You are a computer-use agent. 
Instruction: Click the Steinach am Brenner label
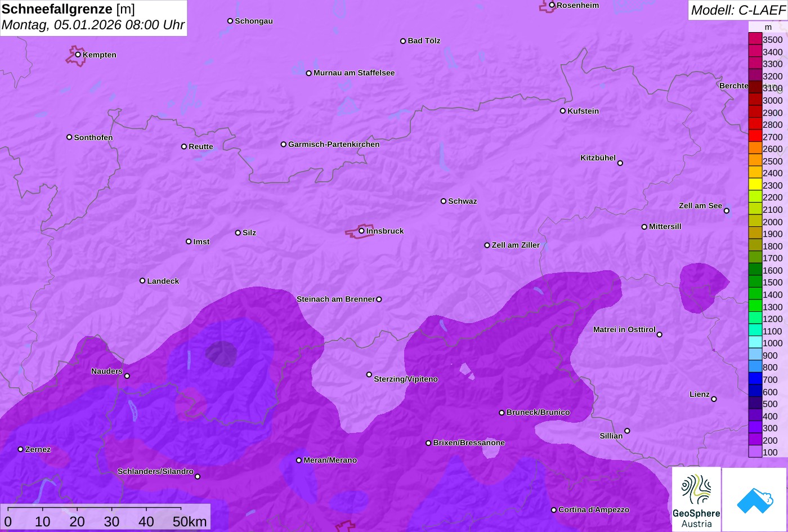(335, 299)
